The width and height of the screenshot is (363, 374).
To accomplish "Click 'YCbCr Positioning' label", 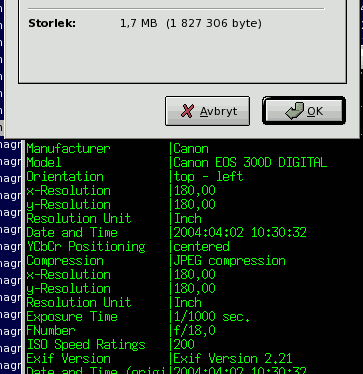I will tap(86, 247).
